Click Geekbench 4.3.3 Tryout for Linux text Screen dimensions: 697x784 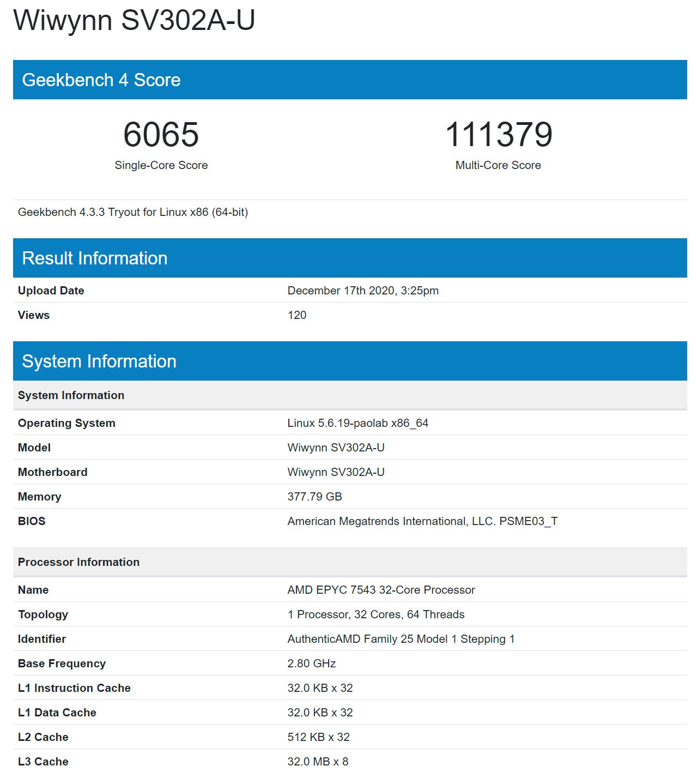pos(133,212)
